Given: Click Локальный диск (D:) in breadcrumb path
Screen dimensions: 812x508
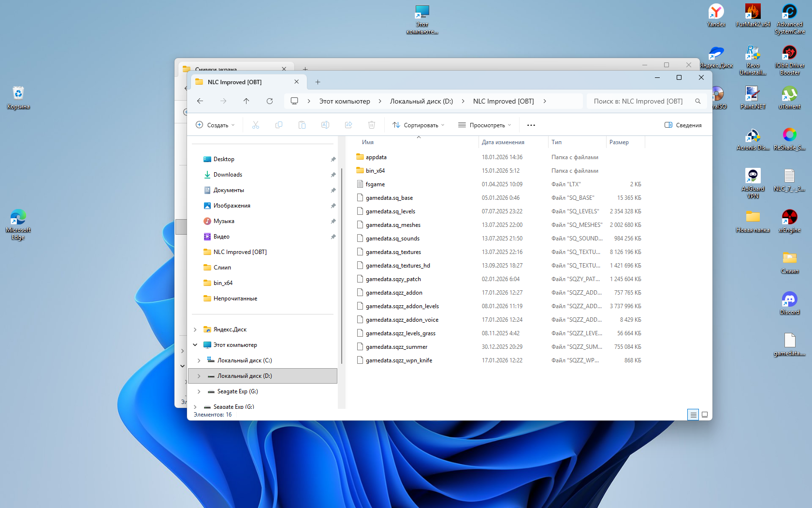Looking at the screenshot, I should pos(421,101).
